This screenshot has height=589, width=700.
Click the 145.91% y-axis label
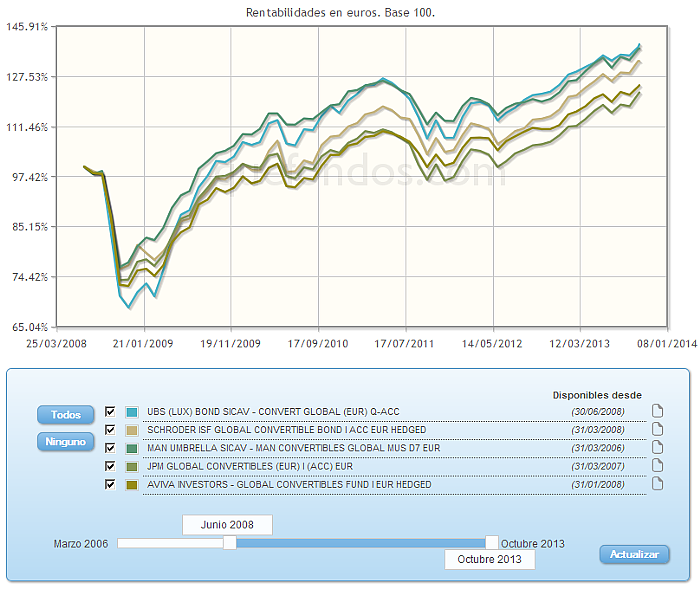tap(27, 27)
